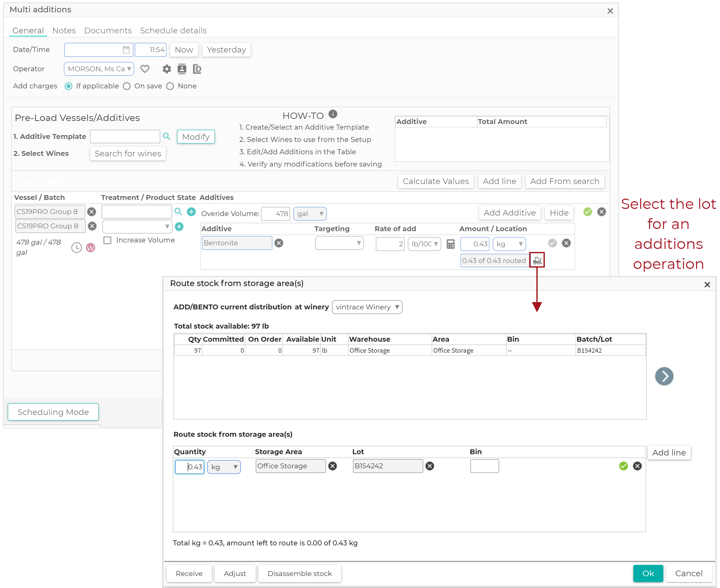
Task: Select the On save charges option
Action: 127,86
